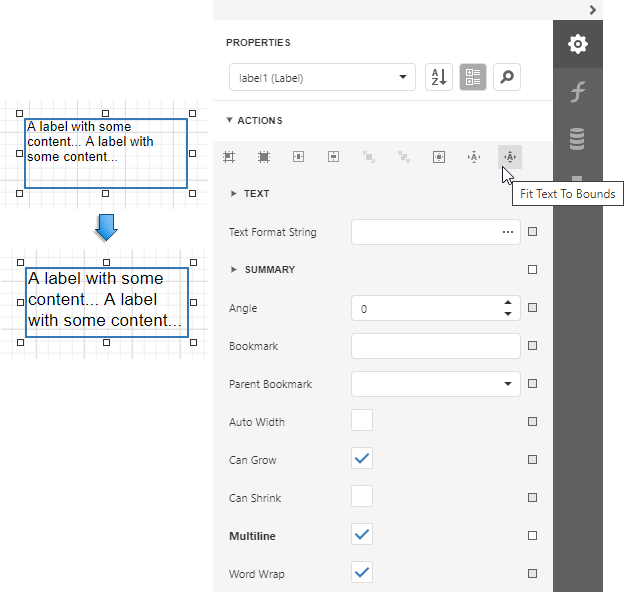Open the Field List database tab
The height and width of the screenshot is (592, 626).
(x=578, y=139)
